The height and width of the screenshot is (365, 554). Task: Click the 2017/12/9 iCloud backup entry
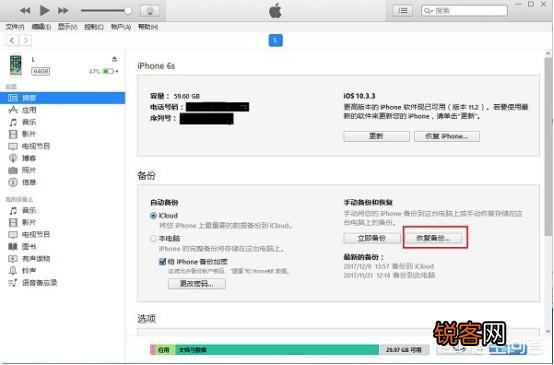(389, 266)
